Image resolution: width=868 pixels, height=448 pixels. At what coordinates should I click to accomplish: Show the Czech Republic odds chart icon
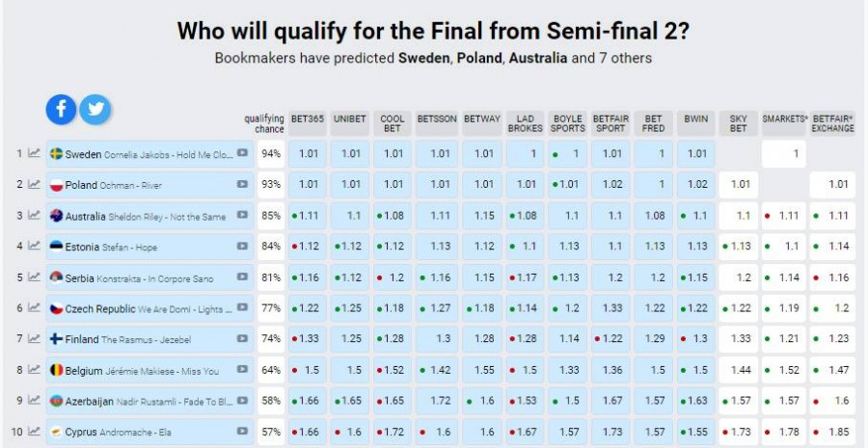[34, 308]
